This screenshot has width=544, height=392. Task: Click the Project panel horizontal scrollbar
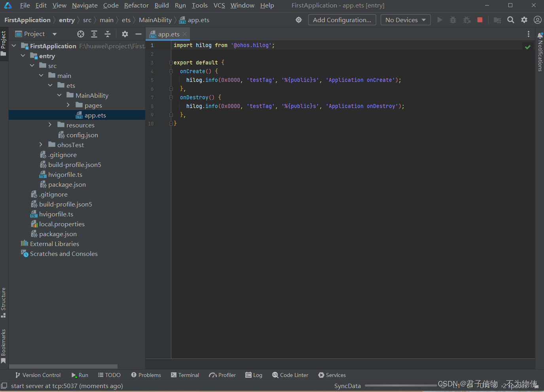(63, 367)
